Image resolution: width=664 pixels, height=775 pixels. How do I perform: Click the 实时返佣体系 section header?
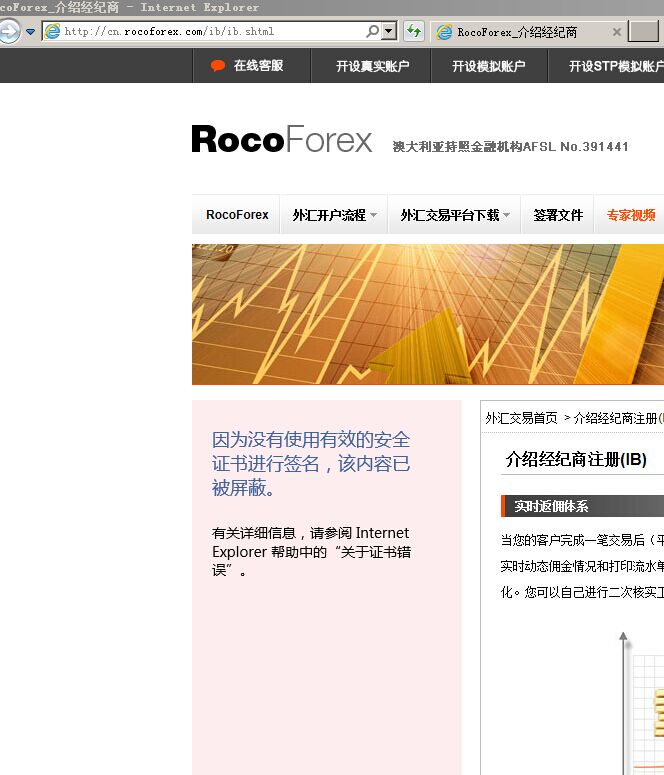click(x=582, y=506)
